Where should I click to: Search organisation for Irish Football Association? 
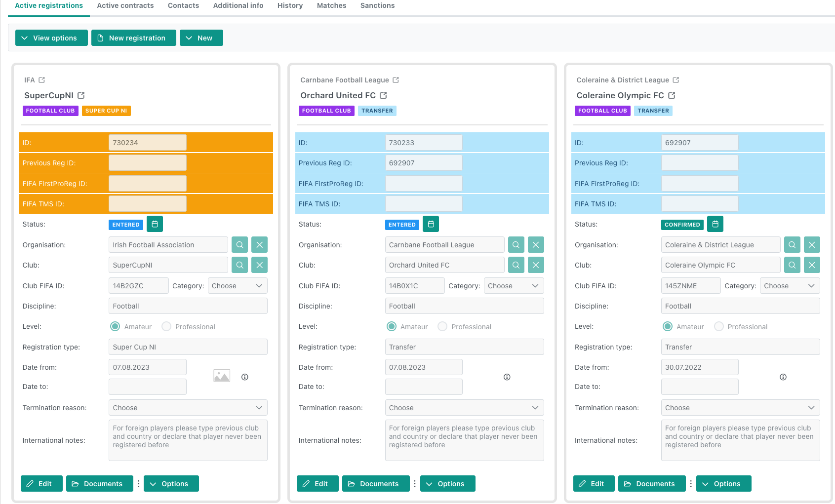(239, 245)
